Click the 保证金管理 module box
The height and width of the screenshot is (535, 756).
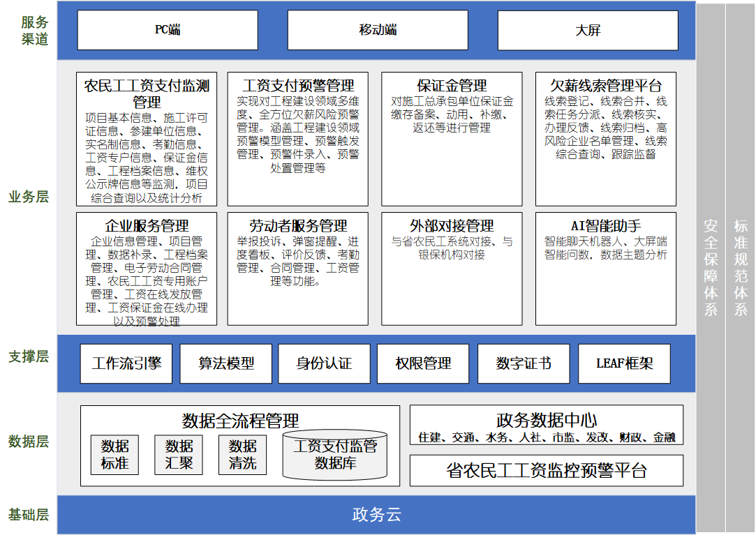tap(452, 139)
